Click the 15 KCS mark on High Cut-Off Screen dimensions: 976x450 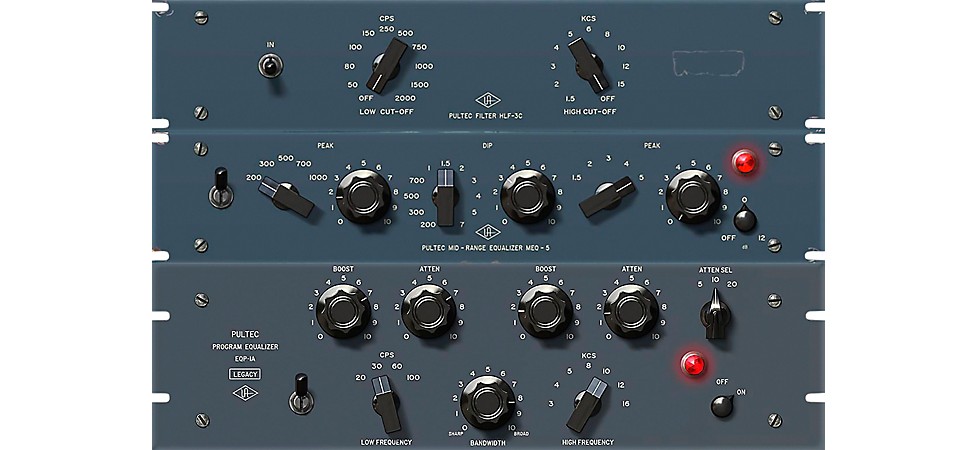coord(621,84)
